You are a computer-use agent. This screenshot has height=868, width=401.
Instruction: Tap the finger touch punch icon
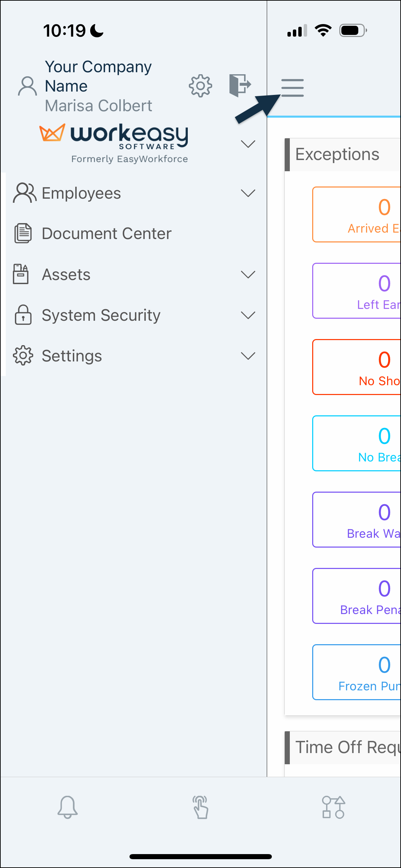[200, 807]
